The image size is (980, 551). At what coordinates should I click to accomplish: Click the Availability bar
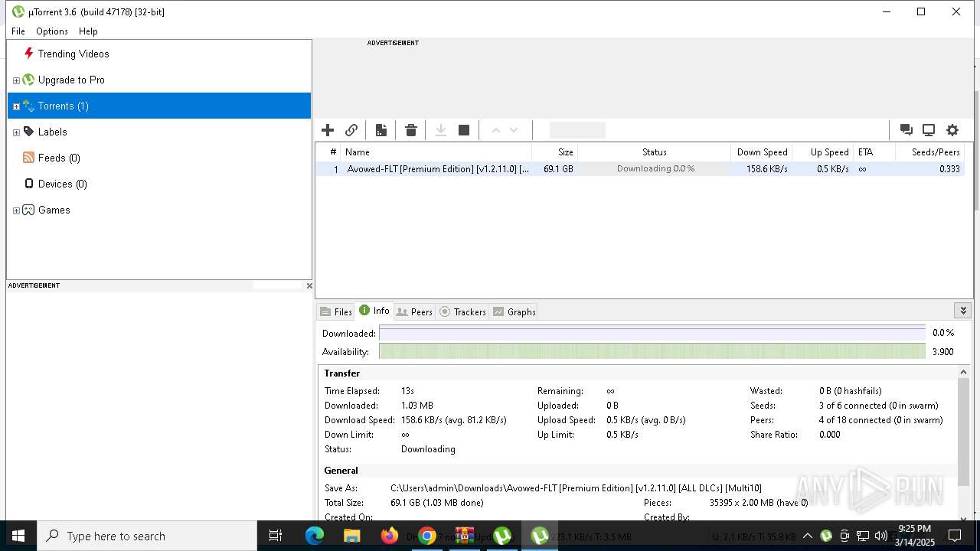tap(652, 351)
